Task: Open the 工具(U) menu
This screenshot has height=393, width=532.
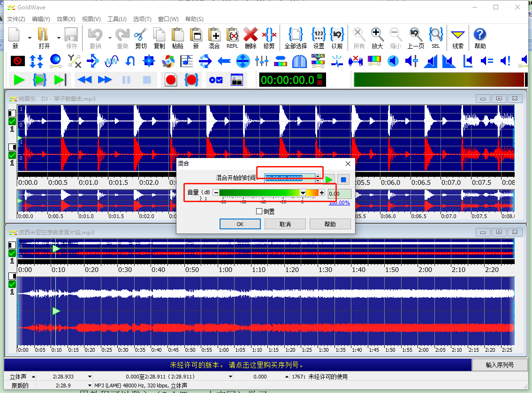Action: tap(117, 19)
